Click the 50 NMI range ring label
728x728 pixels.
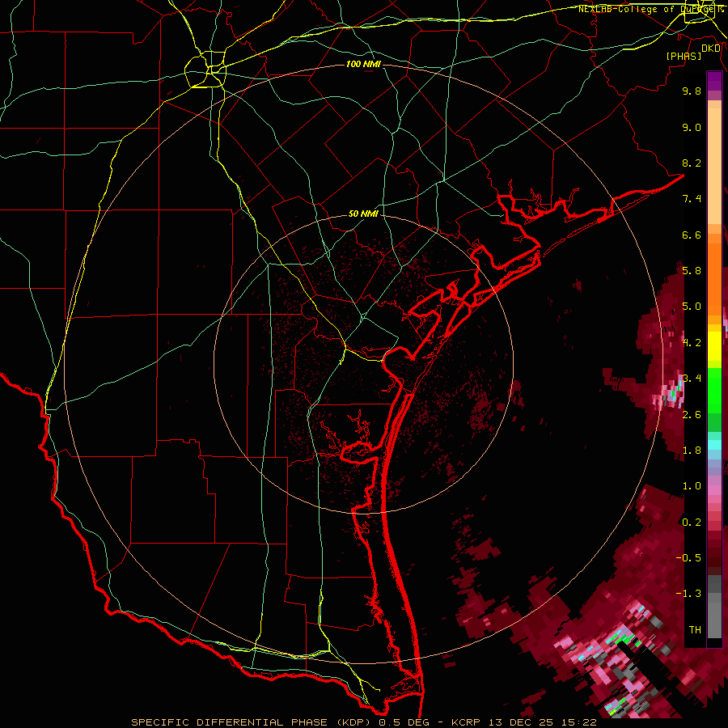tap(363, 214)
